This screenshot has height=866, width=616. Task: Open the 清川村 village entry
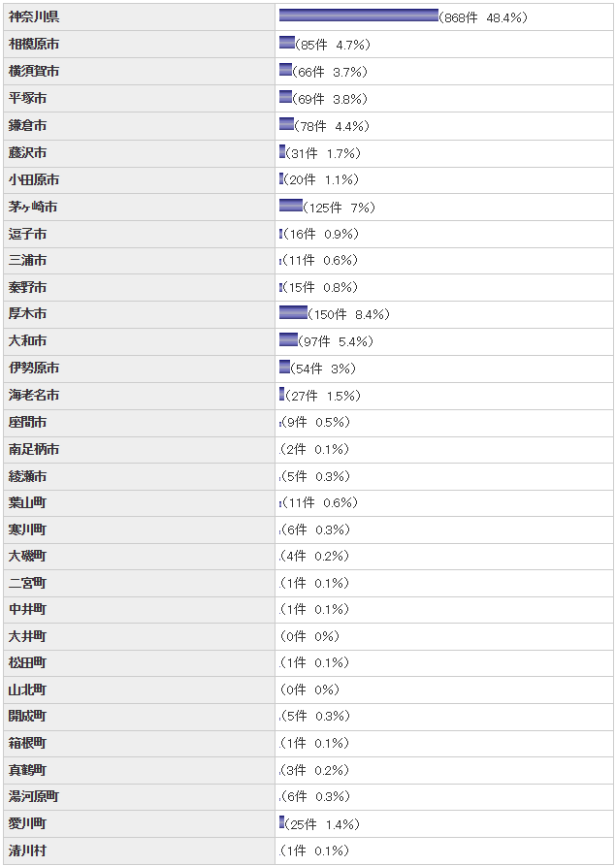[27, 850]
